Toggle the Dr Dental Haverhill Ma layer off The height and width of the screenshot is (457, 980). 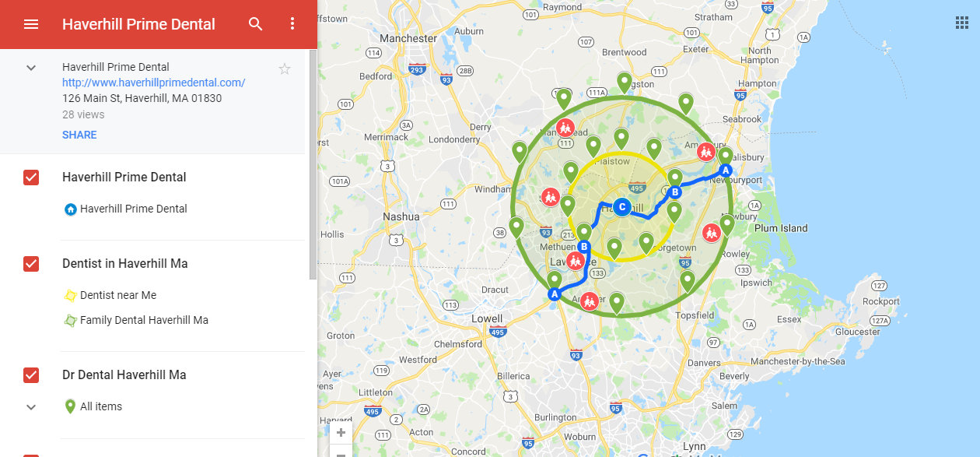point(30,374)
